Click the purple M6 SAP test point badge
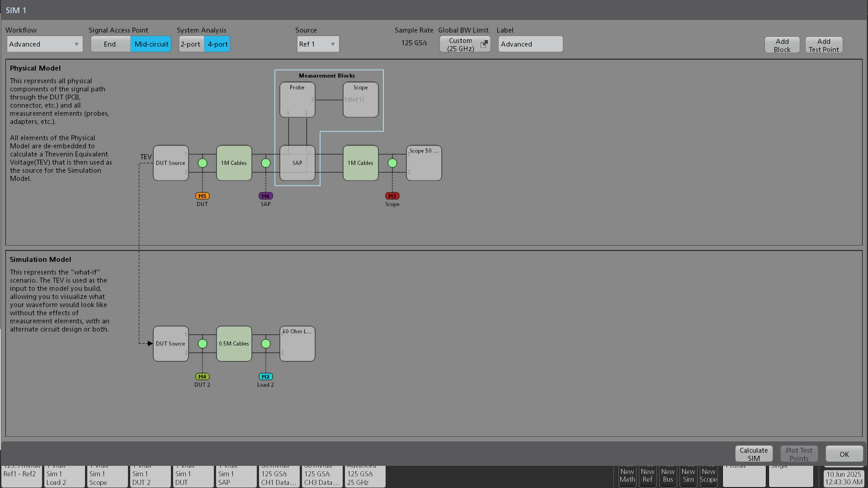Viewport: 868px width, 488px height. pos(265,196)
